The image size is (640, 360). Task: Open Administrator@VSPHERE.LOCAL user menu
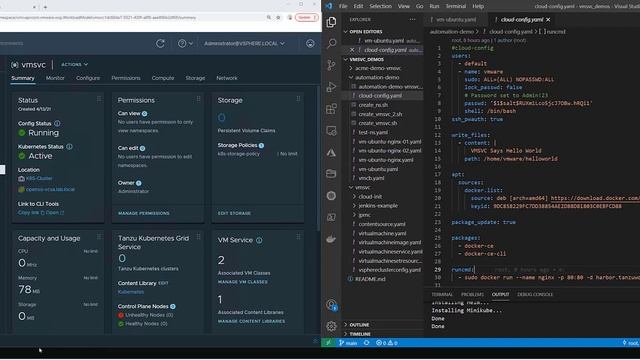coord(244,43)
